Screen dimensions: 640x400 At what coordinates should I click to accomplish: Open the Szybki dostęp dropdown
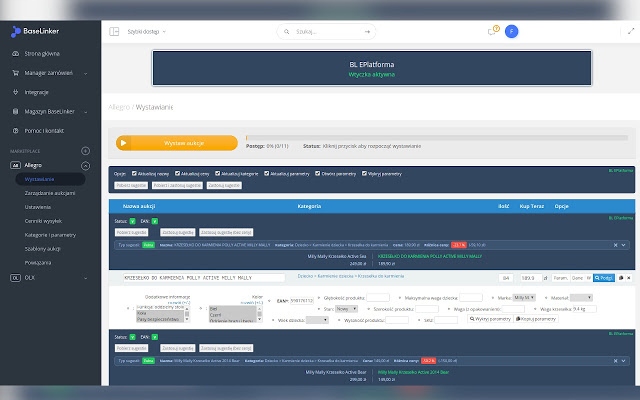(x=147, y=31)
